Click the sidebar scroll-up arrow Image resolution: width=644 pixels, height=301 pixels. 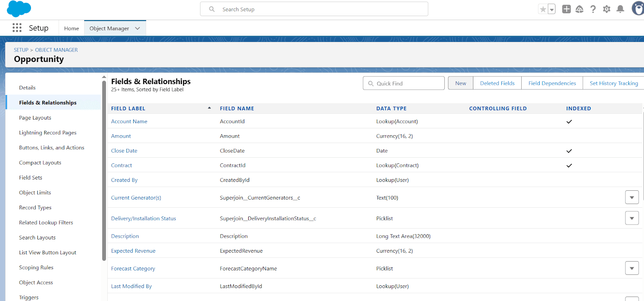104,77
